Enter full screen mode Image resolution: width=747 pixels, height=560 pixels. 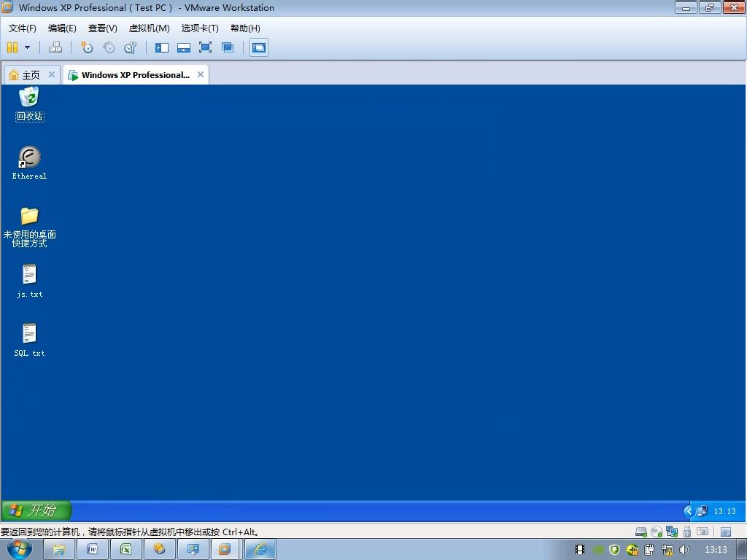pyautogui.click(x=205, y=47)
